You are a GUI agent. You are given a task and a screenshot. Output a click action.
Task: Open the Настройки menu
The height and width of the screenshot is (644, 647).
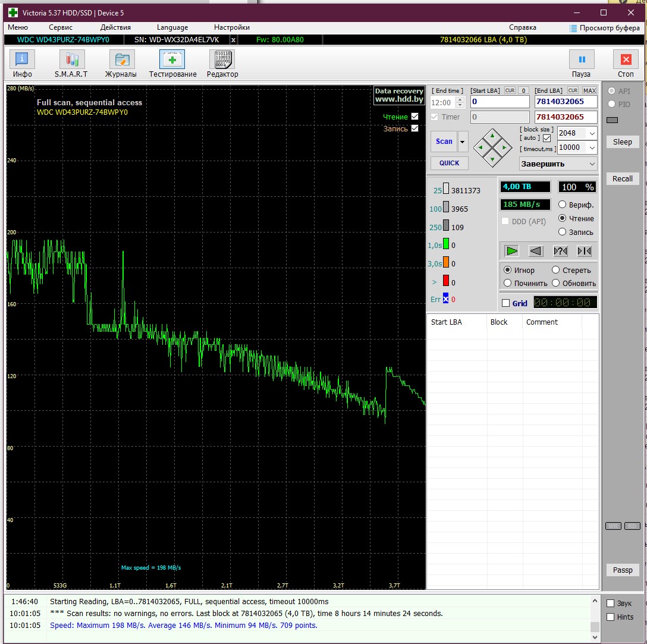(231, 27)
